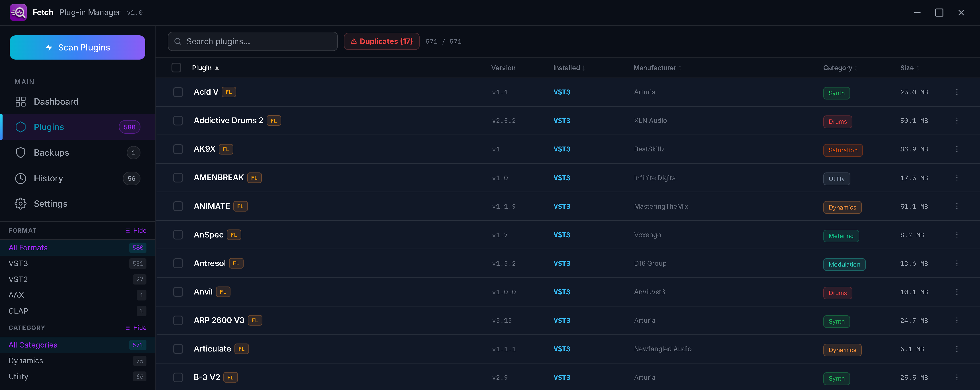Sort the table by Plugin column
The height and width of the screenshot is (390, 980).
205,68
